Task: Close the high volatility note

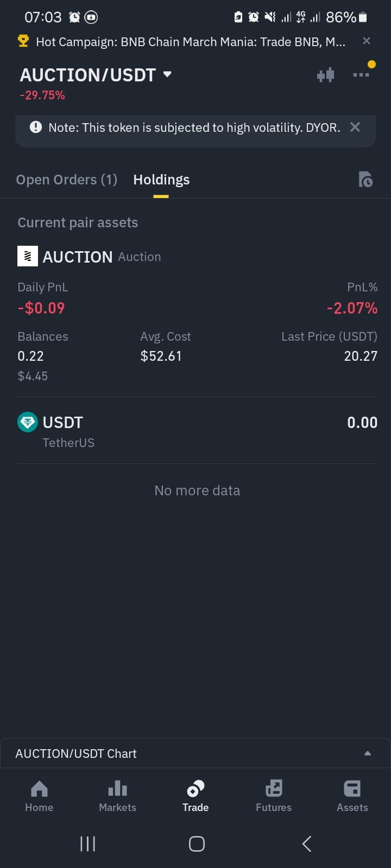Action: click(x=355, y=127)
